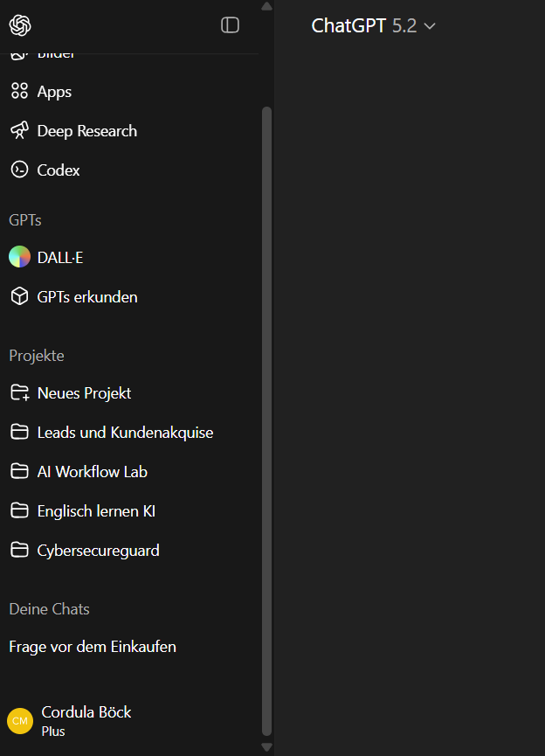Launch Codex using its circular icon
Viewport: 545px width, 756px height.
(19, 170)
